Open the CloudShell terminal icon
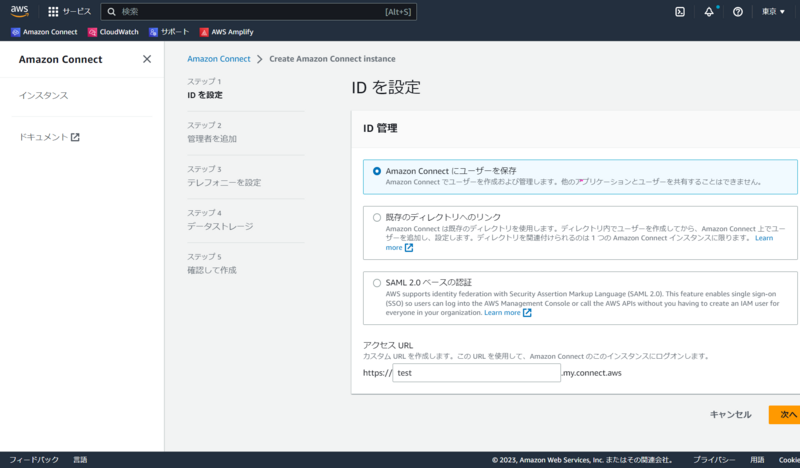 680,12
